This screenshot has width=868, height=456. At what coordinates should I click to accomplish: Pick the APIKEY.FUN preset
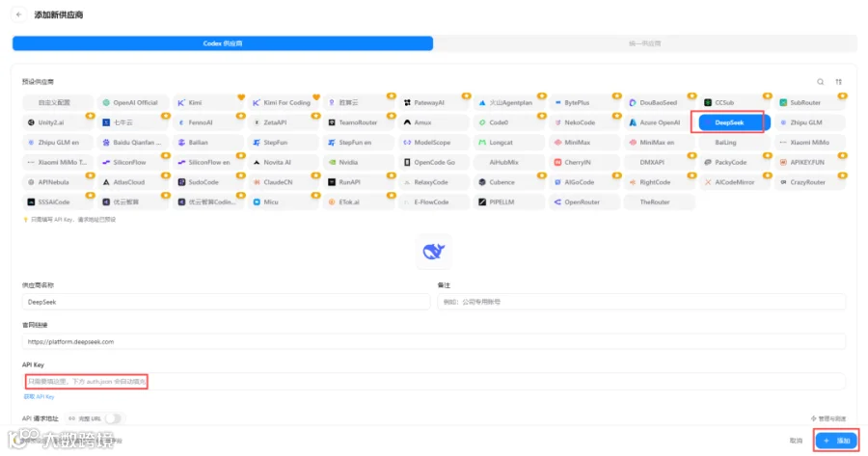click(x=810, y=163)
